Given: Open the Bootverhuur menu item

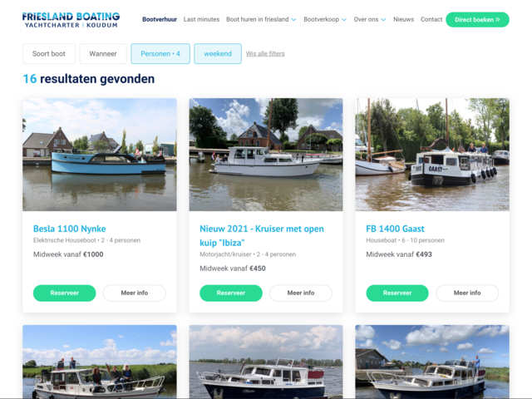Looking at the screenshot, I should coord(160,19).
